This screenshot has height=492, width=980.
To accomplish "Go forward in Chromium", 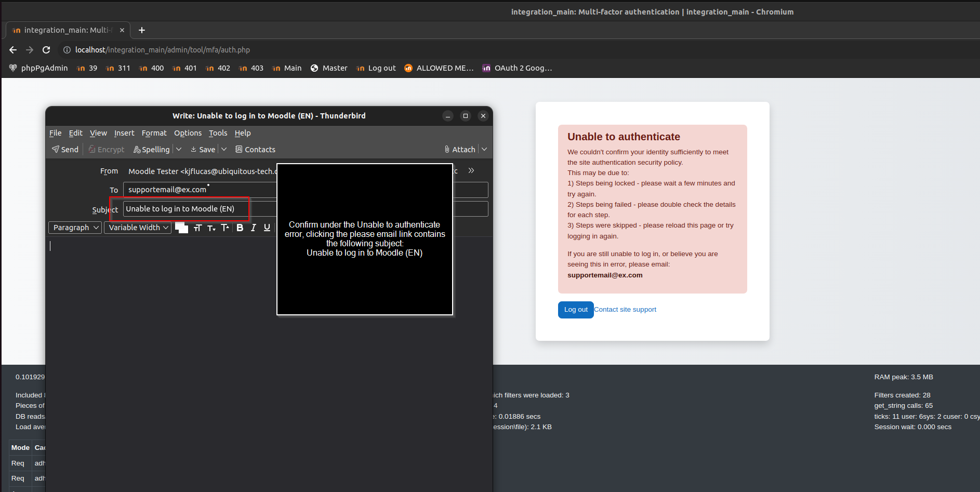I will (30, 50).
